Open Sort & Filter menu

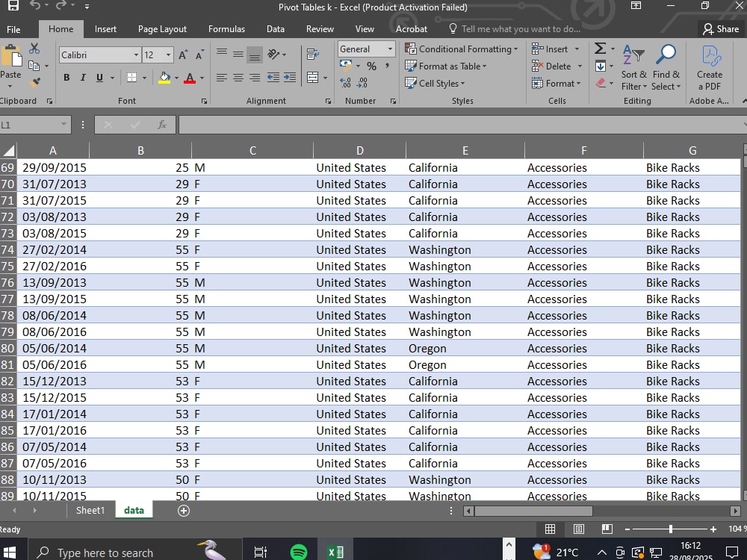[x=634, y=68]
